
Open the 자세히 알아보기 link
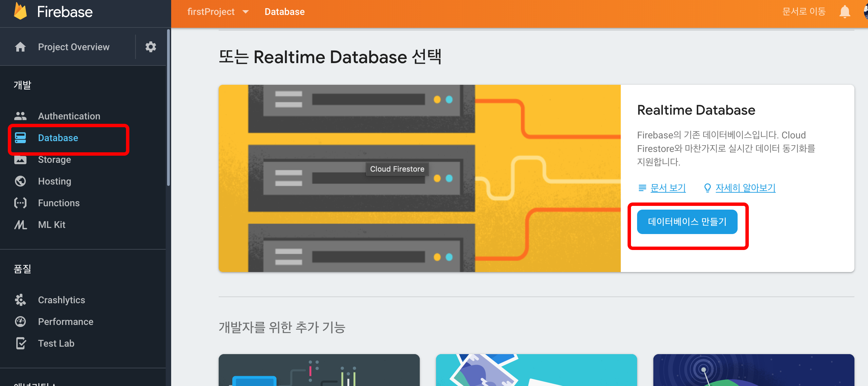[x=745, y=188]
